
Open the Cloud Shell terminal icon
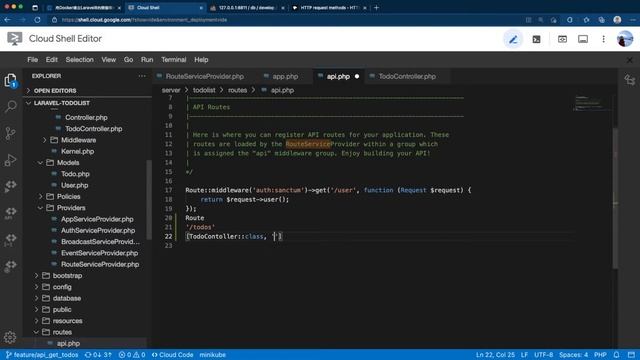(536, 40)
